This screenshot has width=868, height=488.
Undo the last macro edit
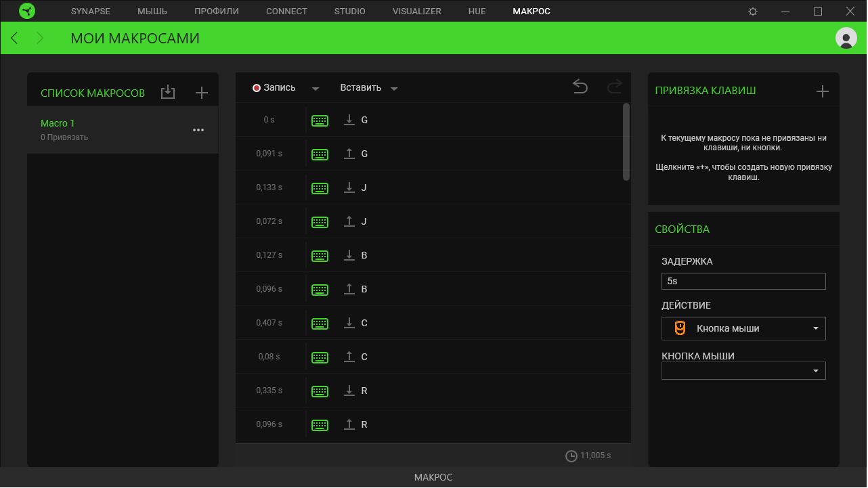pos(580,87)
